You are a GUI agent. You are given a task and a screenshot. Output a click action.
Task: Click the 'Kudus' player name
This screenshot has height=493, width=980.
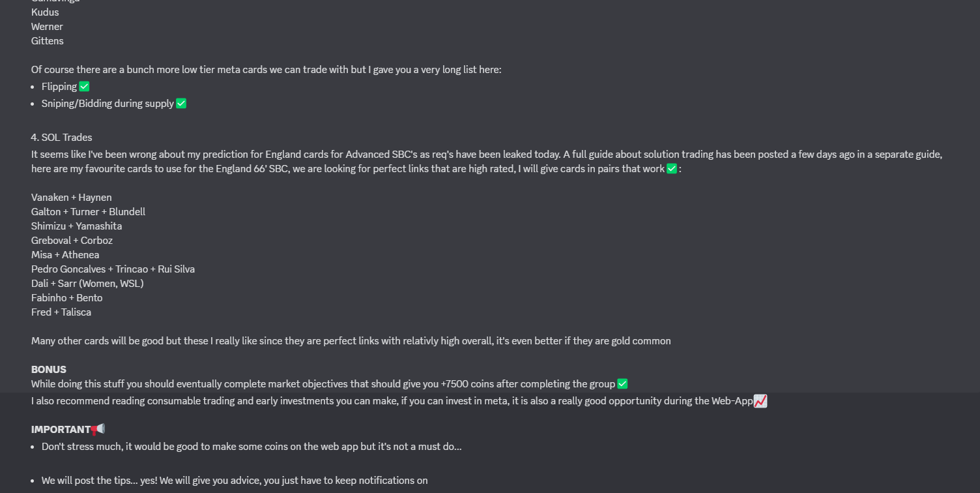45,12
